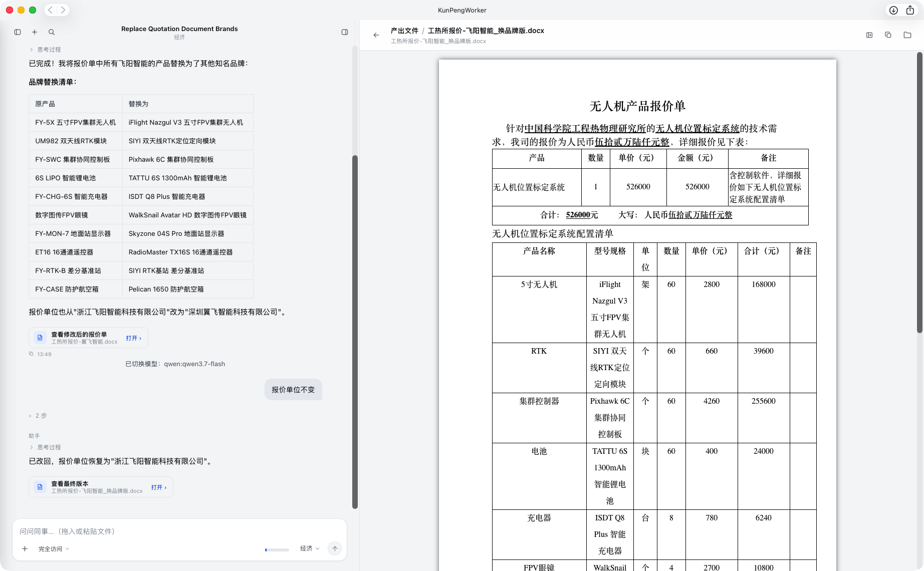Copy the document with the copy icon

pos(888,35)
